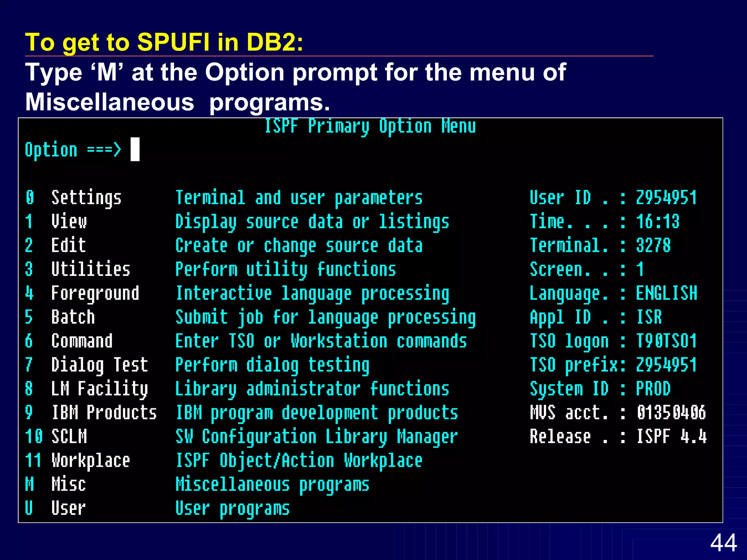This screenshot has width=747, height=560.
Task: Select the 4 Foreground menu option
Action: pos(82,293)
